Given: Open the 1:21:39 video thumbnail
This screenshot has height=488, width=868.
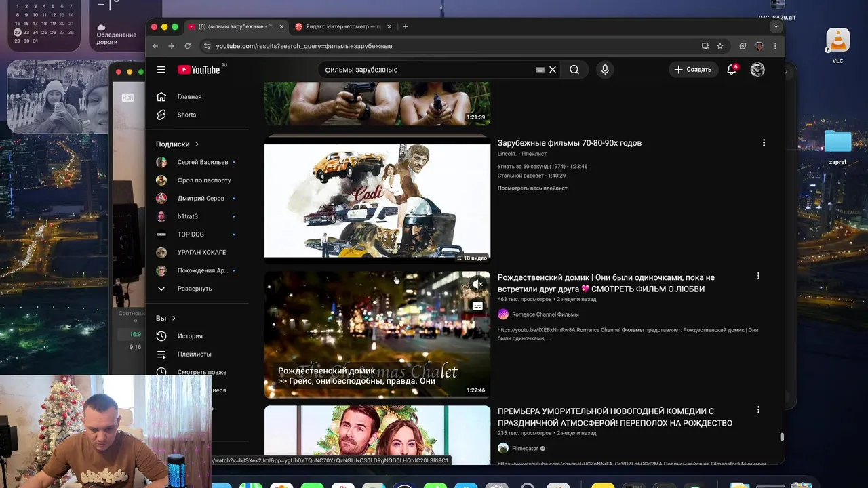Looking at the screenshot, I should click(x=377, y=104).
